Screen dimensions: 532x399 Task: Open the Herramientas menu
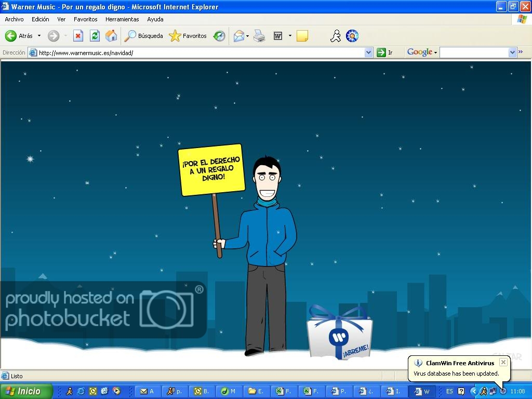122,19
